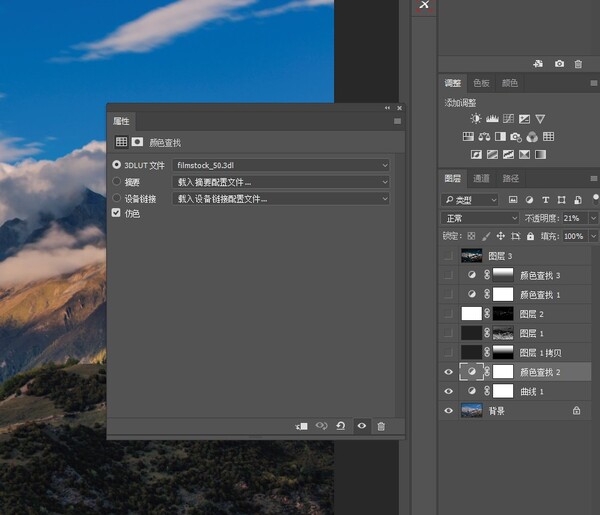Add a Curves adjustment
600x515 pixels.
click(x=508, y=119)
